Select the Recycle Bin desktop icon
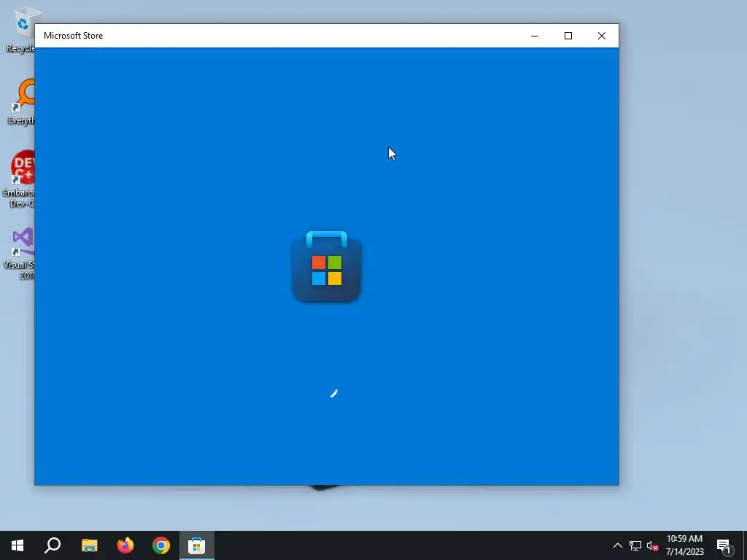The height and width of the screenshot is (560, 747). (20, 29)
